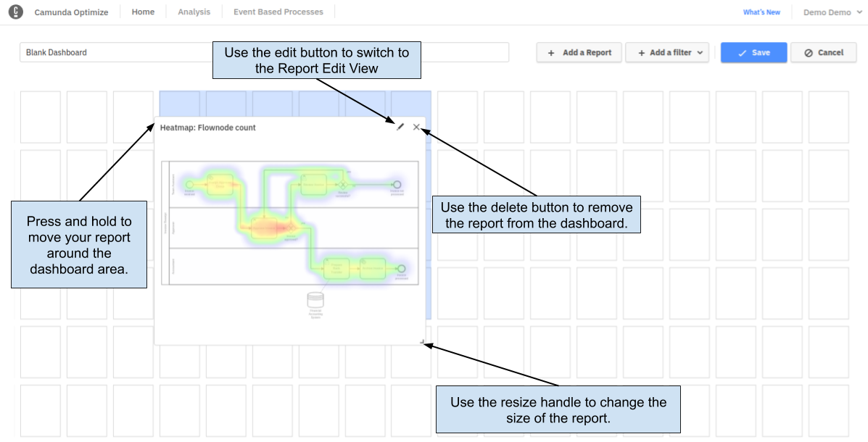This screenshot has height=442, width=868.
Task: Remove the Heatmap report with the X icon
Action: click(416, 128)
